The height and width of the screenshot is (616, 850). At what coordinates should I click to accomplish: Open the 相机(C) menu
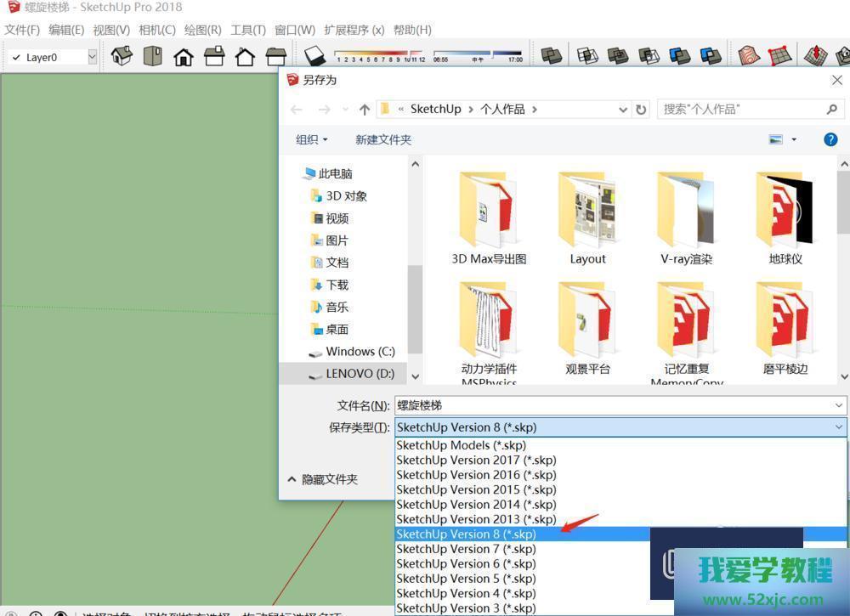[156, 30]
